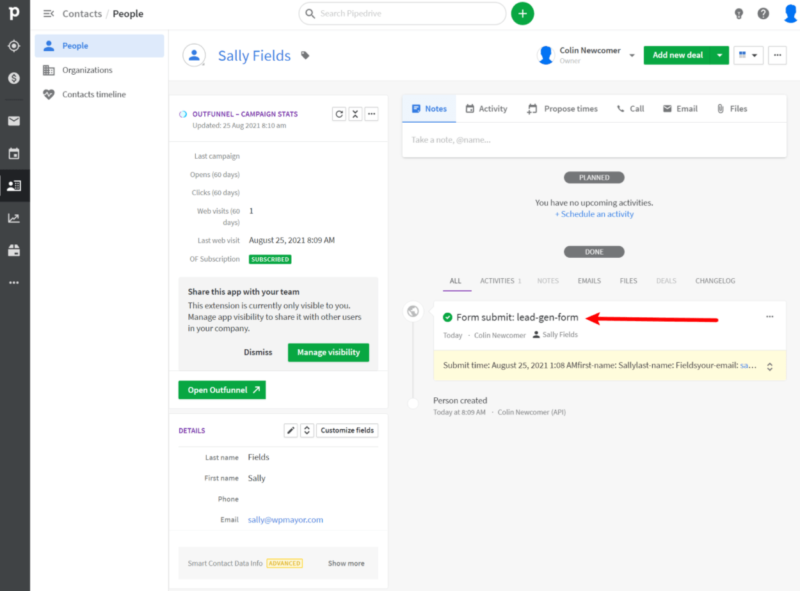This screenshot has width=800, height=591.
Task: Edit details with the pencil icon
Action: (290, 430)
